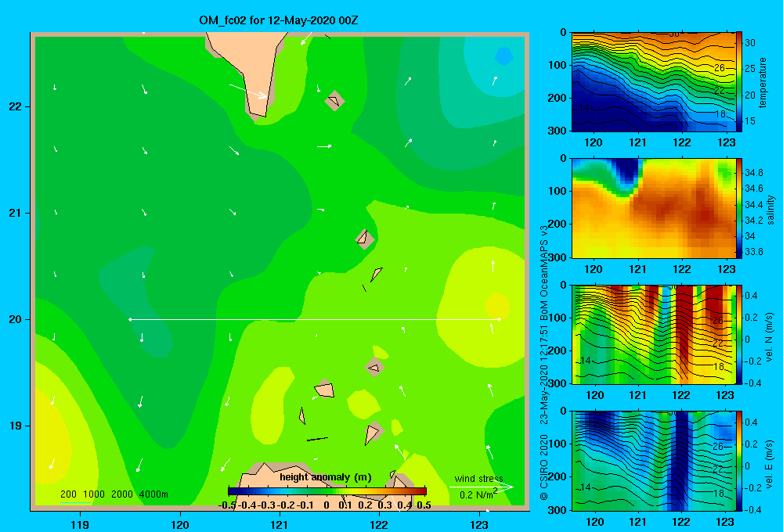Click the east endpoint of the white transect line
783x532 pixels.
(x=499, y=319)
